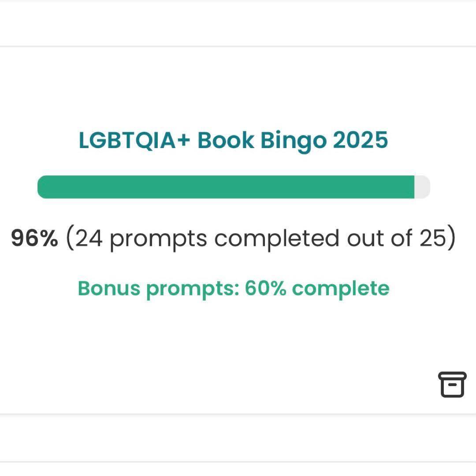
Task: Click the lid of the archive box icon
Action: [x=452, y=376]
